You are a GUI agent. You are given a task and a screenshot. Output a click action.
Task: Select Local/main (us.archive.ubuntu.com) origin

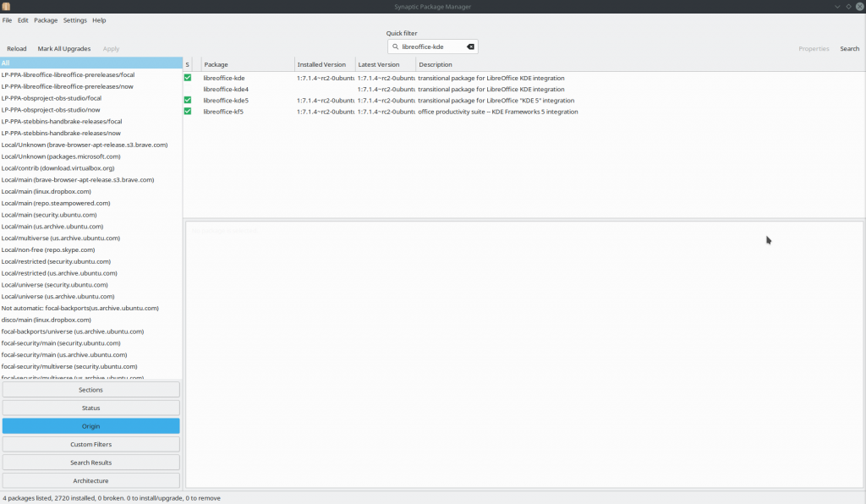pyautogui.click(x=52, y=227)
